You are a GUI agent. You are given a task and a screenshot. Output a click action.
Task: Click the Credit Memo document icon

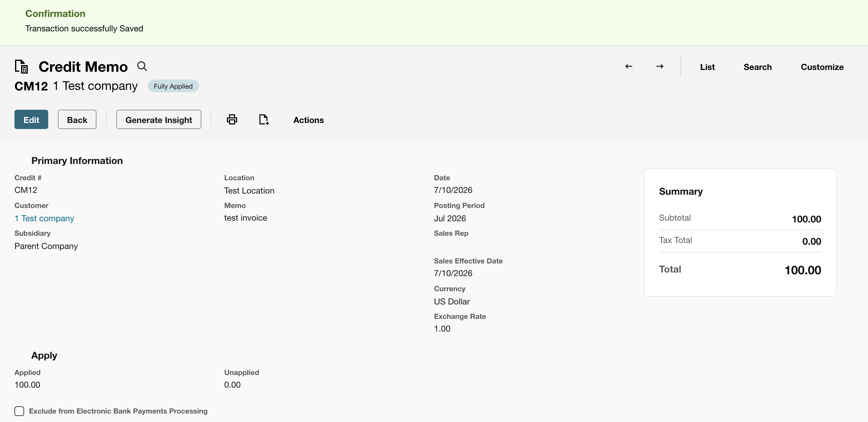22,66
